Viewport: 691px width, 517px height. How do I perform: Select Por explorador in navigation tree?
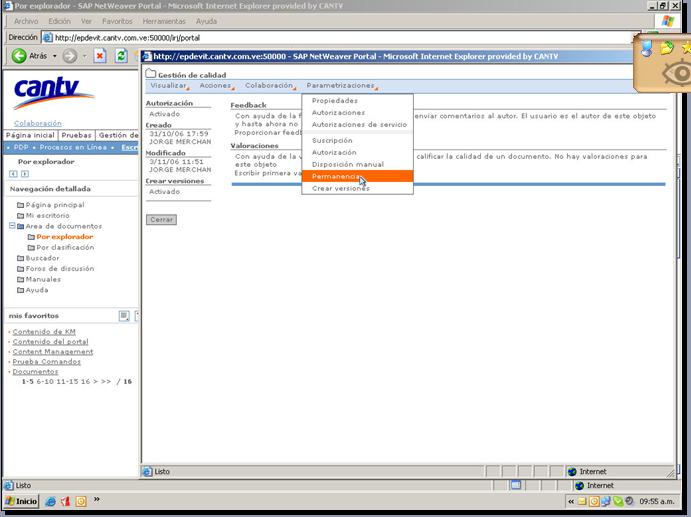tap(65, 237)
